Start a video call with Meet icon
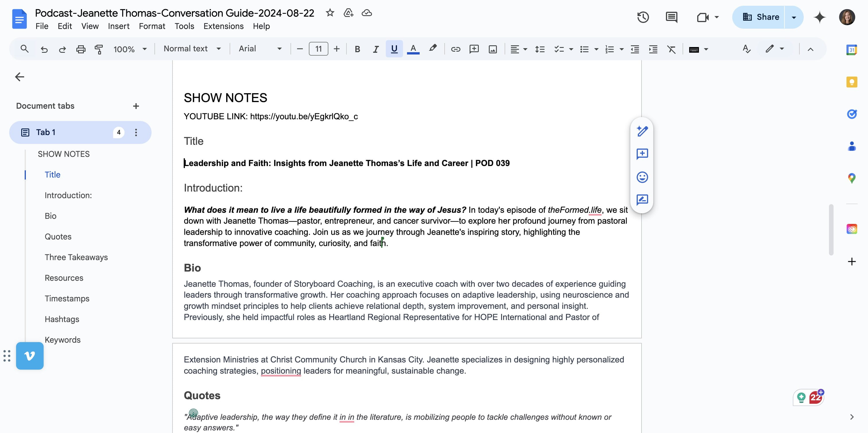Viewport: 868px width, 433px height. pos(703,17)
